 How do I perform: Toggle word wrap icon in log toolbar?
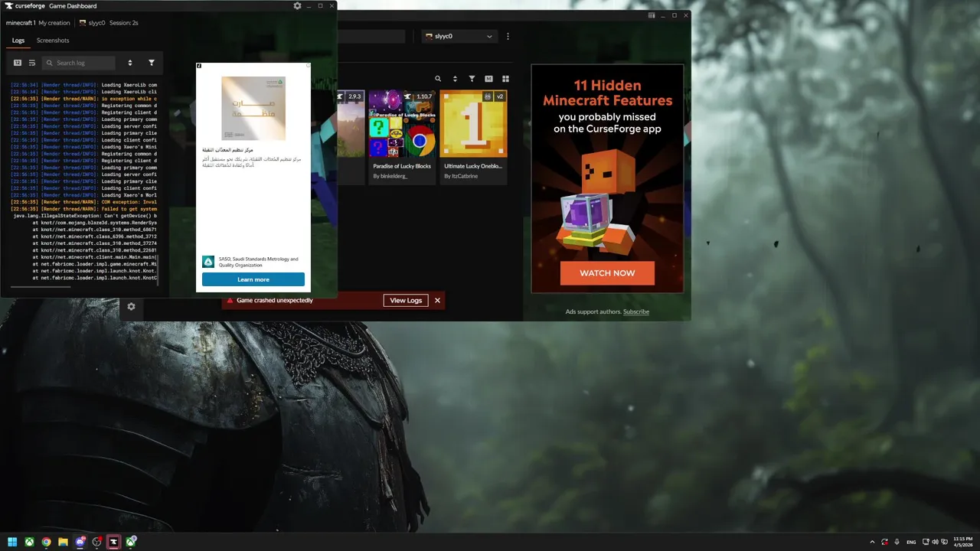(32, 63)
